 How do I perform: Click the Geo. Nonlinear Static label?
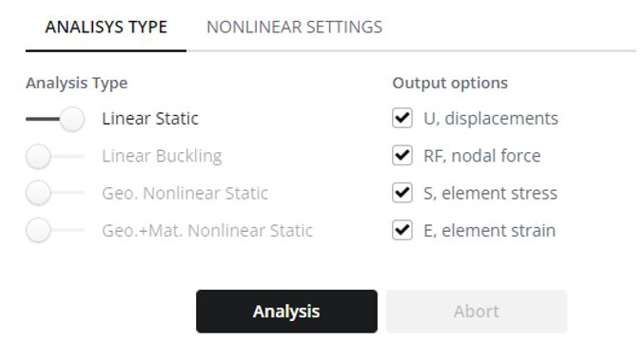pos(185,193)
